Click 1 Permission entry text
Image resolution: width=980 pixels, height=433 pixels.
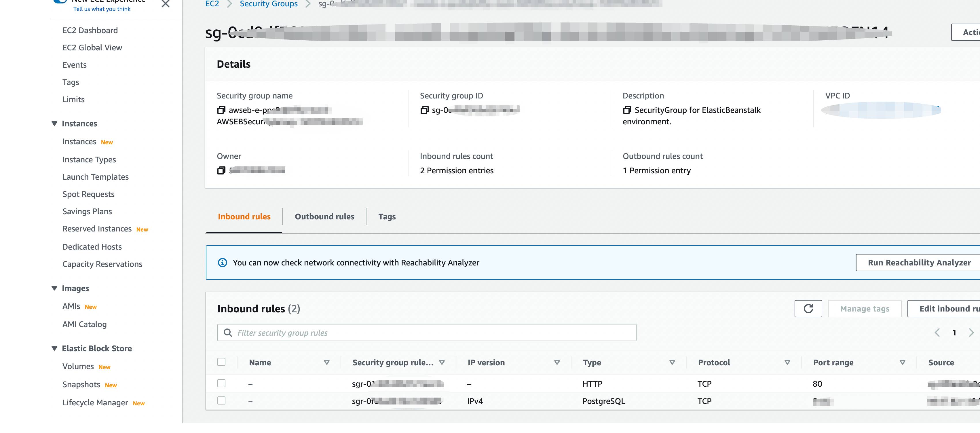point(657,170)
